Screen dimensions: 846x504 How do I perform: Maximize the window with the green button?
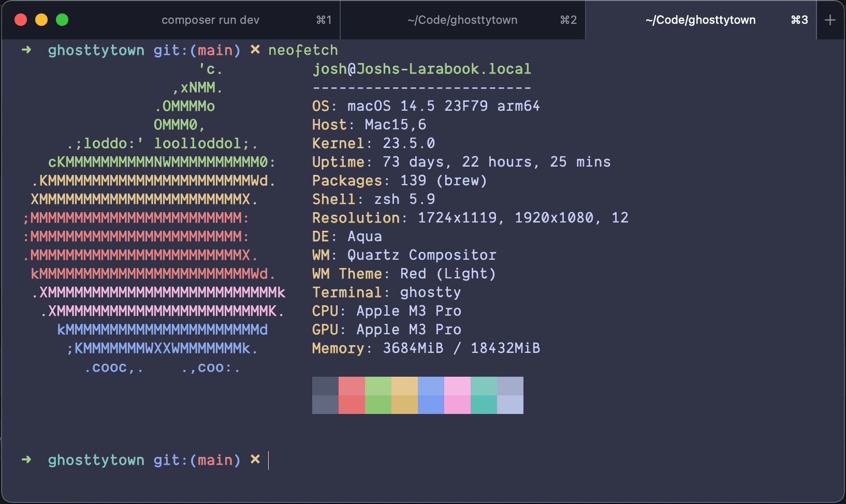[x=62, y=20]
